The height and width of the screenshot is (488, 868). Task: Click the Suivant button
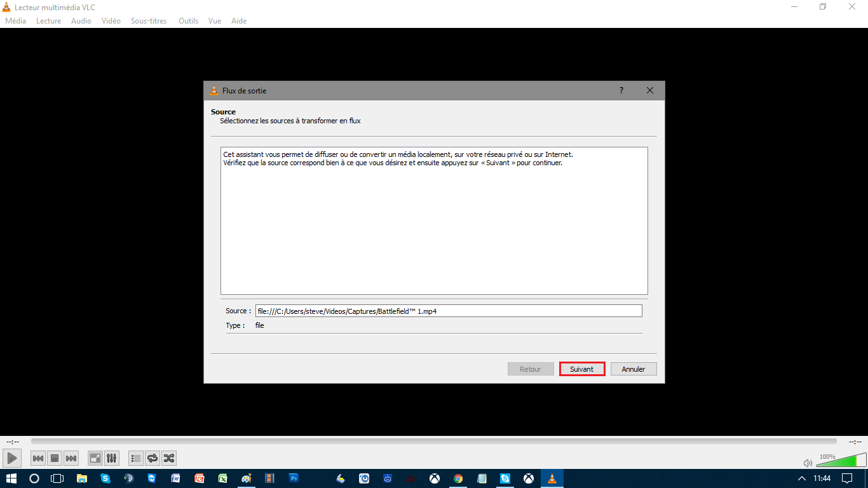point(581,369)
